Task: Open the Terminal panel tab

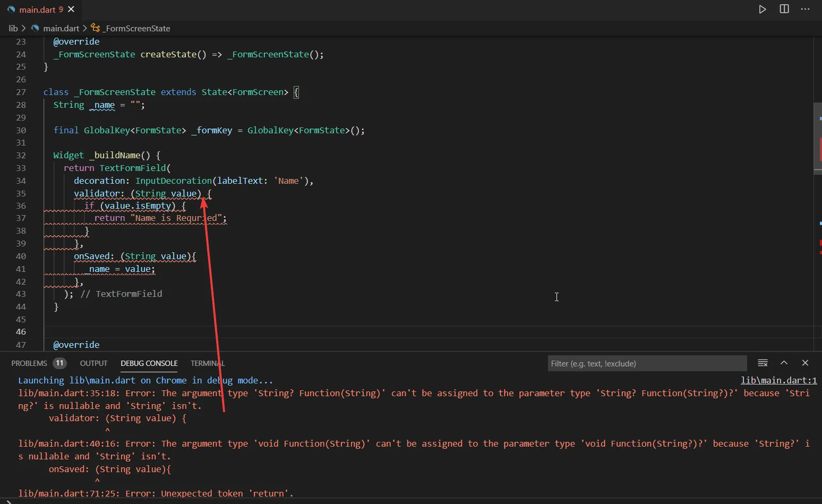Action: [208, 363]
